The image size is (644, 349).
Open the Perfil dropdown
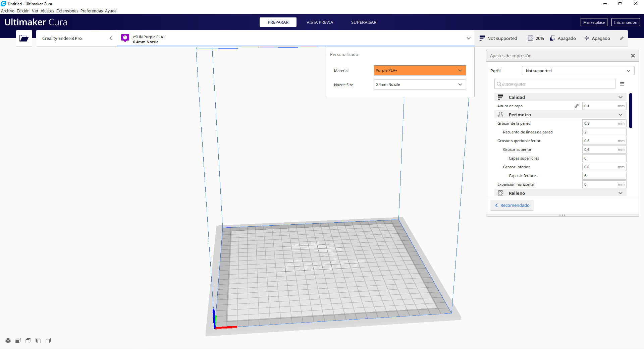(x=578, y=71)
